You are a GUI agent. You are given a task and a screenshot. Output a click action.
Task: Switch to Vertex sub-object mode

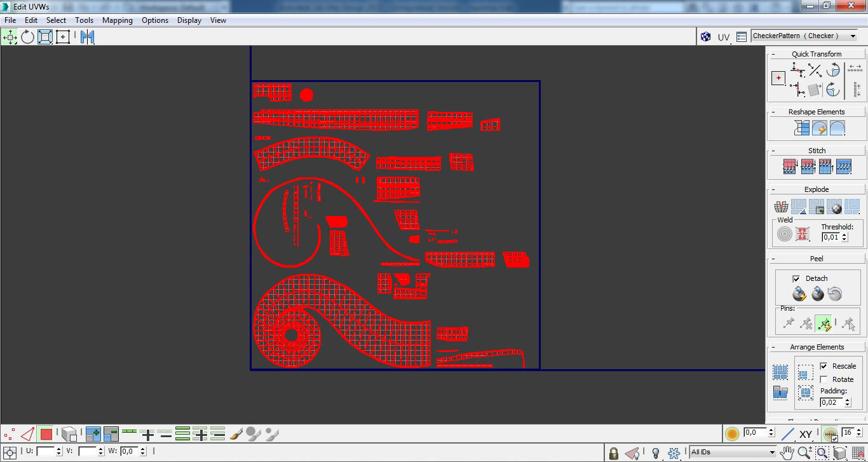[10, 435]
